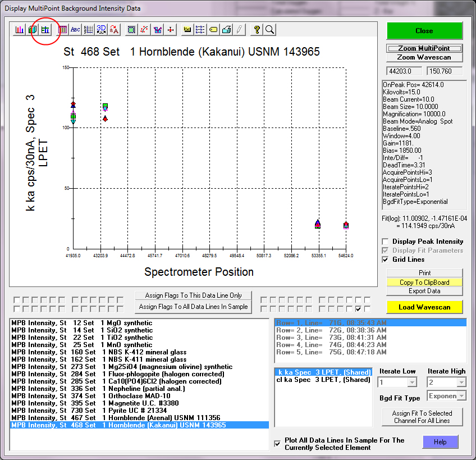Select Row 3 Line 73G data line
The height and width of the screenshot is (460, 476).
click(322, 337)
